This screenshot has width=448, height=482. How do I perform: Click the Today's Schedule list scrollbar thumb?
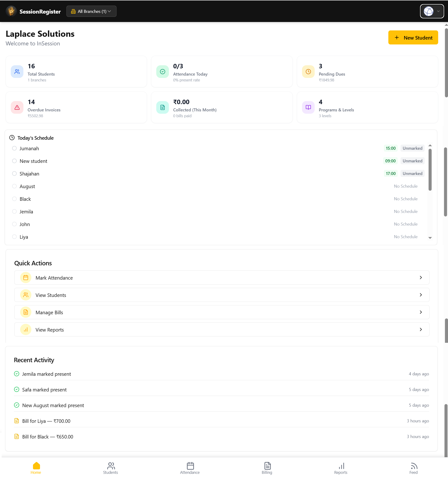(x=430, y=170)
